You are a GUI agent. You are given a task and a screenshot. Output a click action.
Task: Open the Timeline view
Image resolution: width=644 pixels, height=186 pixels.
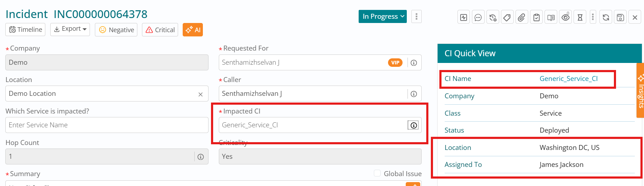25,30
